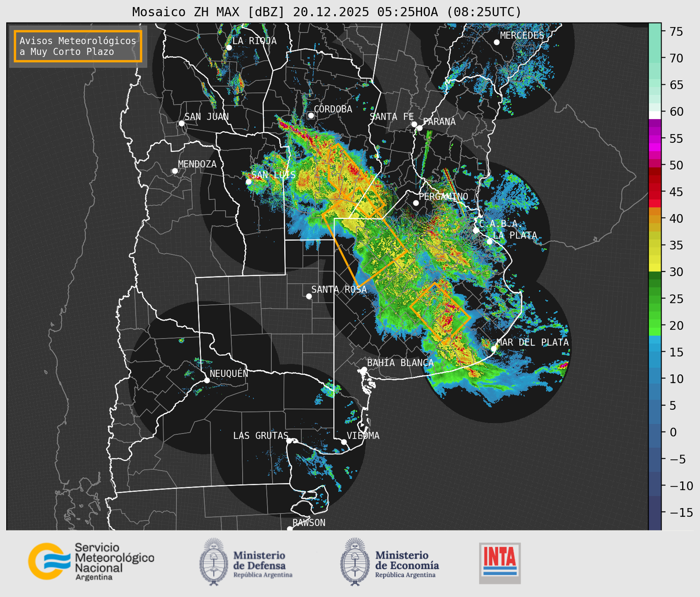Click the LAS GRUTAS label text
The image size is (700, 597).
(x=261, y=436)
